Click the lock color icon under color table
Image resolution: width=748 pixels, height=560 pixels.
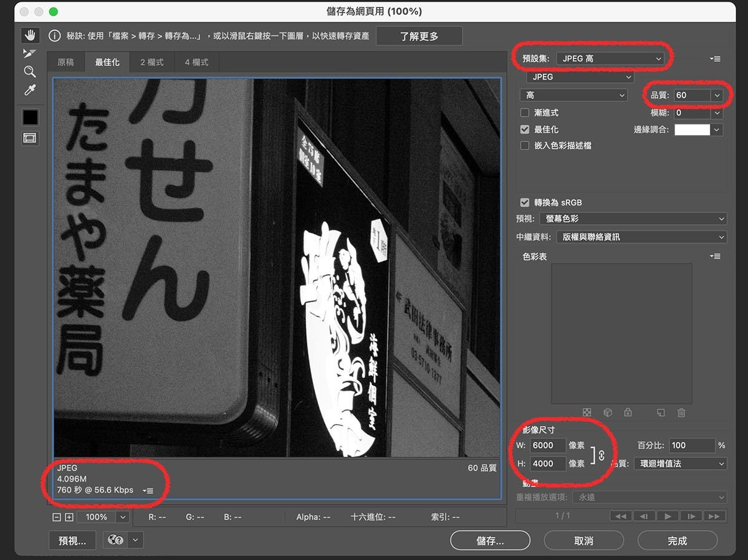[628, 412]
